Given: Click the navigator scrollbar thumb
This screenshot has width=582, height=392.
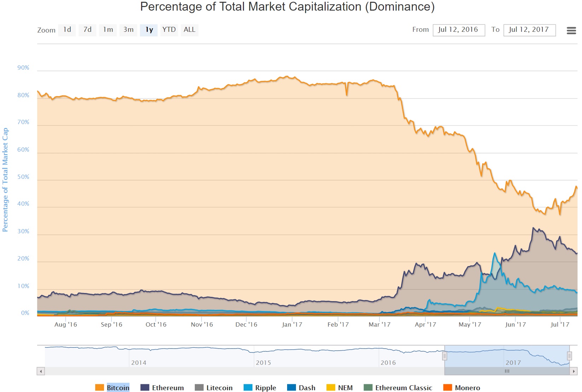Looking at the screenshot, I should coord(507,371).
